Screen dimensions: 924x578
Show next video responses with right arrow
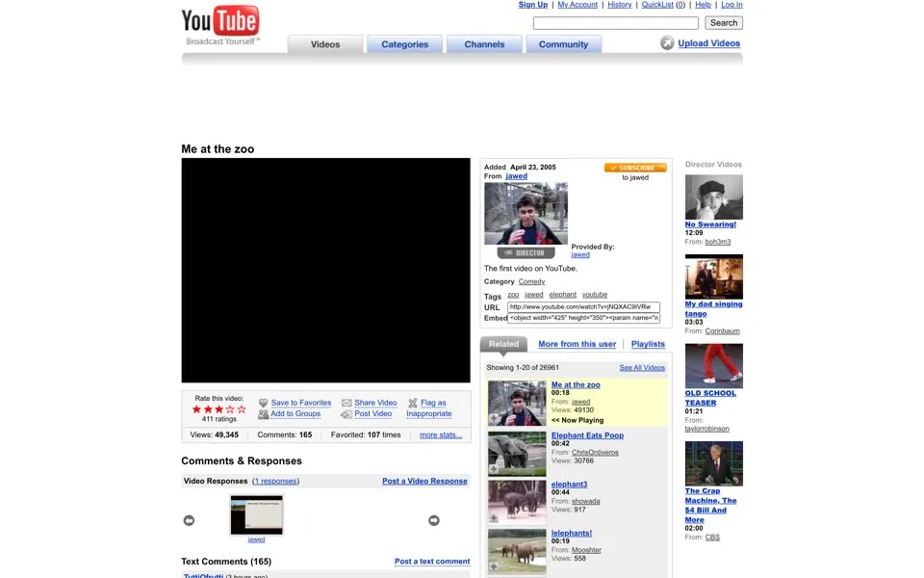434,520
